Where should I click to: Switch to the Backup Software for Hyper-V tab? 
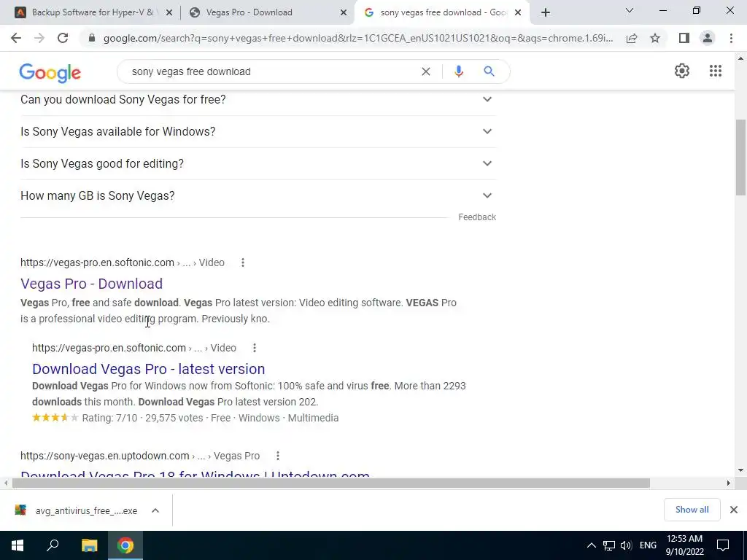[x=92, y=12]
